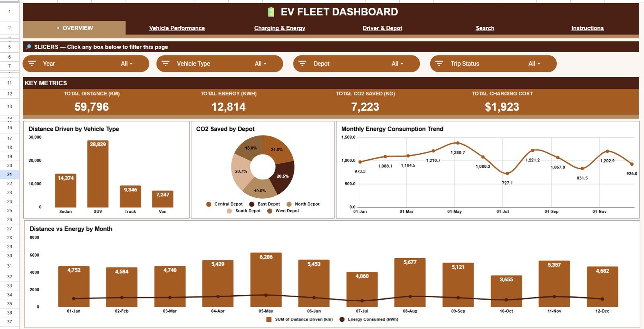
Task: Click the SUM of Distance Driven legend swatch
Action: click(x=269, y=319)
